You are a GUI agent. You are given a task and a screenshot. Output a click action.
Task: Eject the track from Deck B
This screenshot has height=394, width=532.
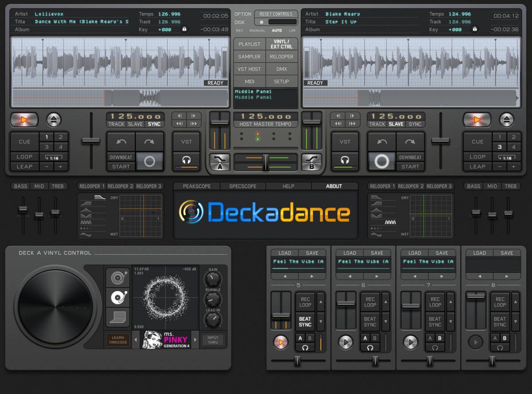[x=506, y=119]
